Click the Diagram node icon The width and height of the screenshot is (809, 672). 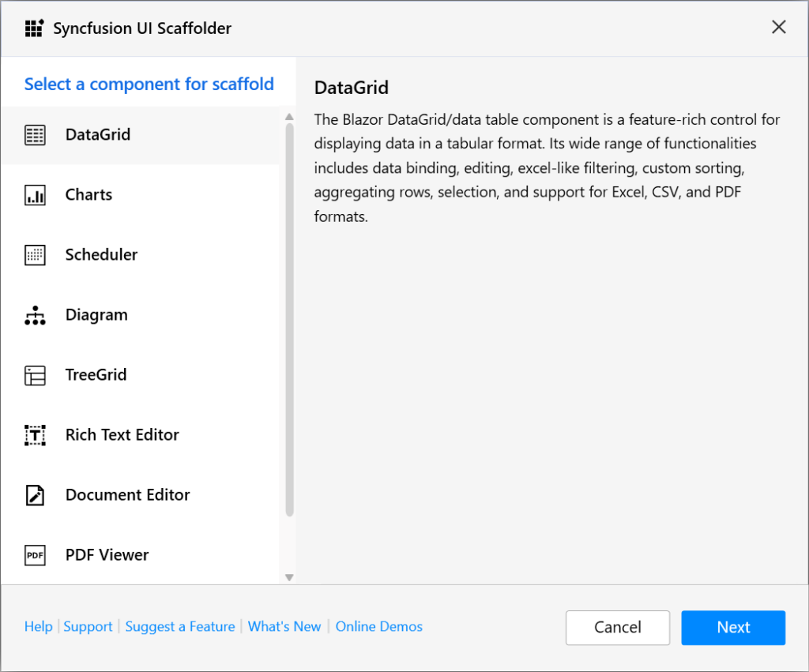pyautogui.click(x=35, y=314)
